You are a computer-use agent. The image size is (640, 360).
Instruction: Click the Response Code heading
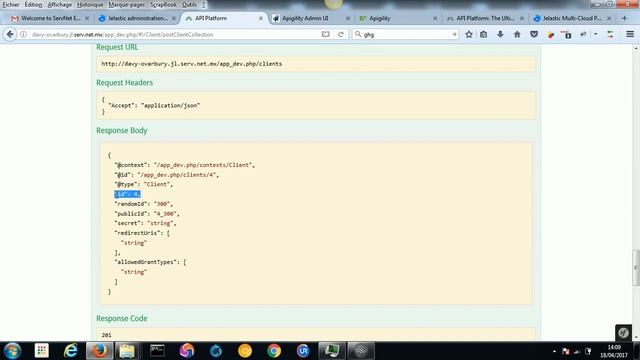pos(122,318)
